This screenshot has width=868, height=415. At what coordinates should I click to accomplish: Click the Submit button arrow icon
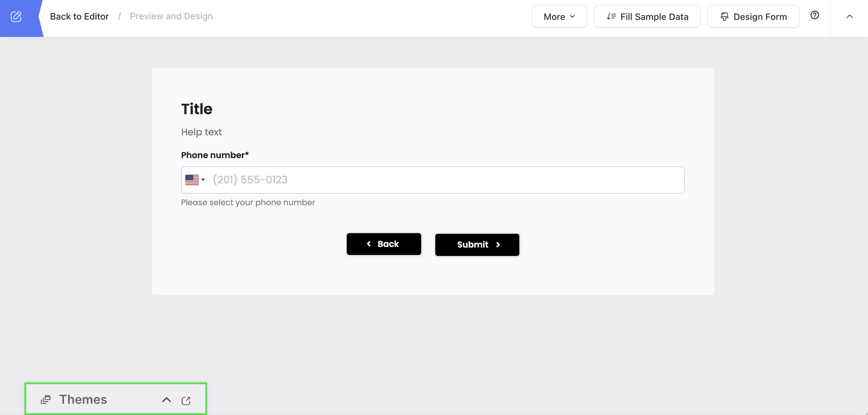coord(498,245)
